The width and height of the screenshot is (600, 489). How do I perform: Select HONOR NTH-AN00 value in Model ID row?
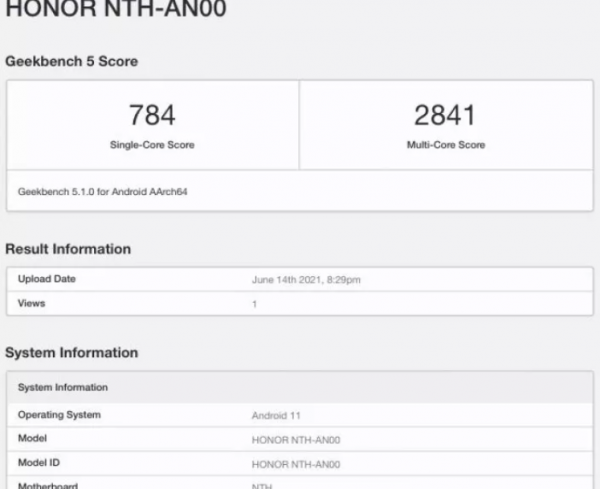click(296, 465)
